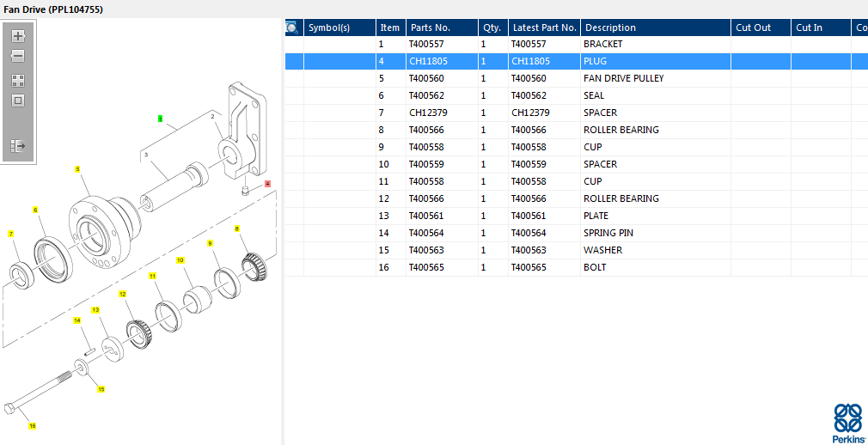This screenshot has width=868, height=445.
Task: Select callout 15 on the washer
Action: click(x=101, y=389)
